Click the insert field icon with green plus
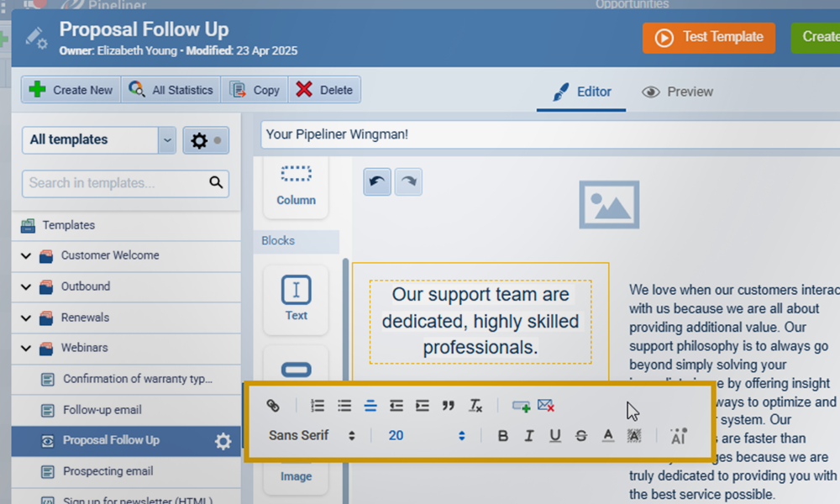 click(x=521, y=406)
